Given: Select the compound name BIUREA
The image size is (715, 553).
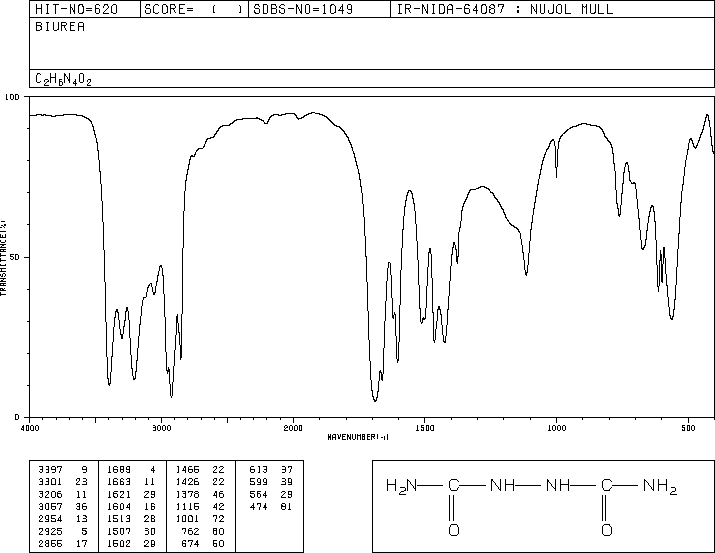Looking at the screenshot, I should click(60, 27).
